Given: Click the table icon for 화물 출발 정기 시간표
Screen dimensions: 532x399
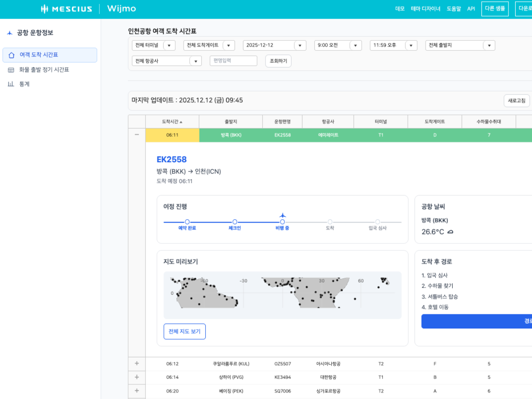Looking at the screenshot, I should (11, 70).
